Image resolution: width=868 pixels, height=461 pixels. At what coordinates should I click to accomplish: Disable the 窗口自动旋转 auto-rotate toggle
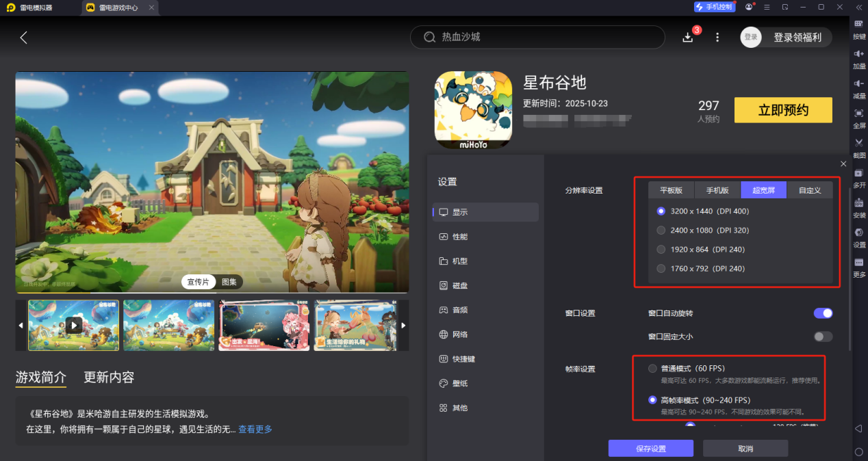823,313
